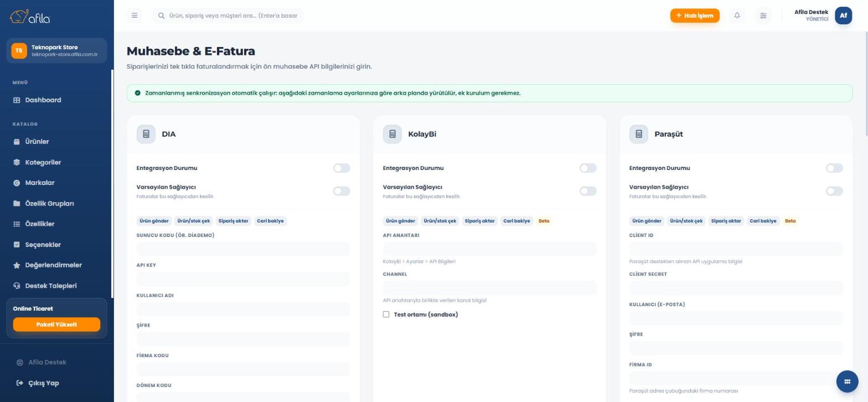Enable Paraşüt Varsayılan Sağlayıcı switch
Image resolution: width=868 pixels, height=402 pixels.
click(834, 191)
